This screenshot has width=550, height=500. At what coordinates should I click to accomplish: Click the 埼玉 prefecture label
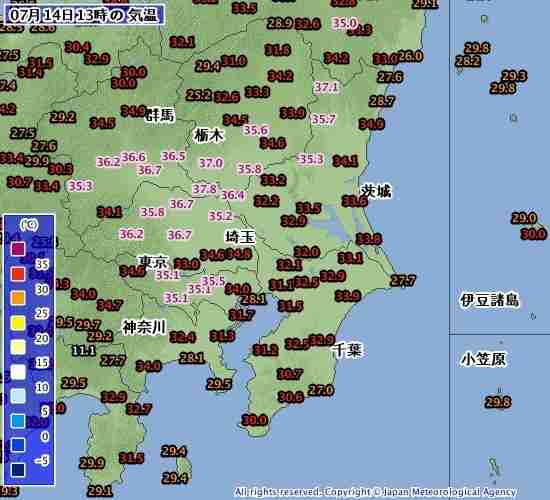point(240,237)
